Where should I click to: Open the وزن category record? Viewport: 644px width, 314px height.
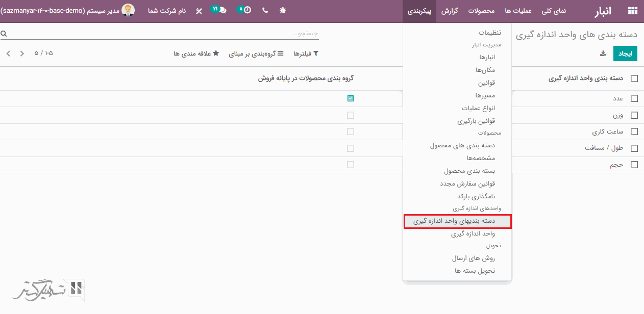point(618,115)
